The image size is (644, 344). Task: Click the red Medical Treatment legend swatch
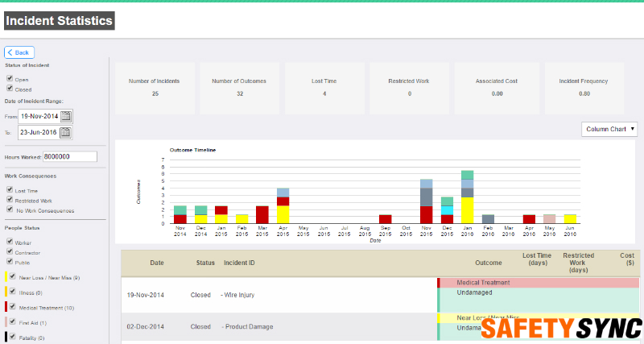pyautogui.click(x=6, y=307)
